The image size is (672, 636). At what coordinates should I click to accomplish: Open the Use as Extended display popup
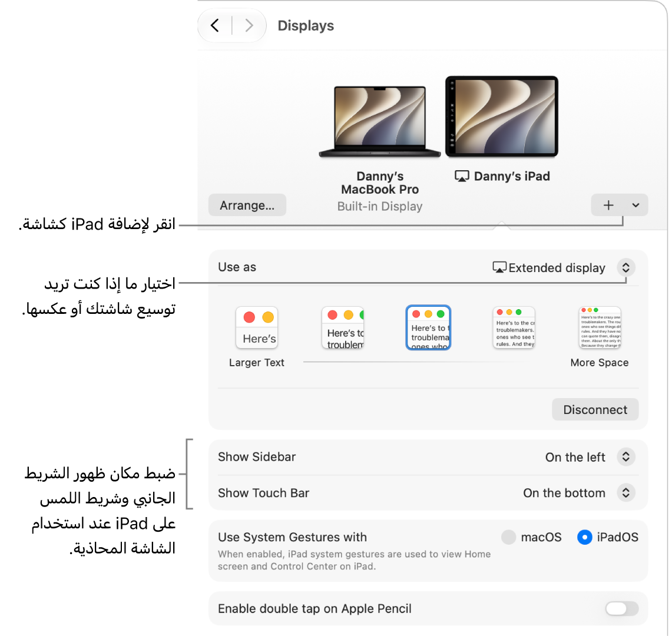(625, 268)
